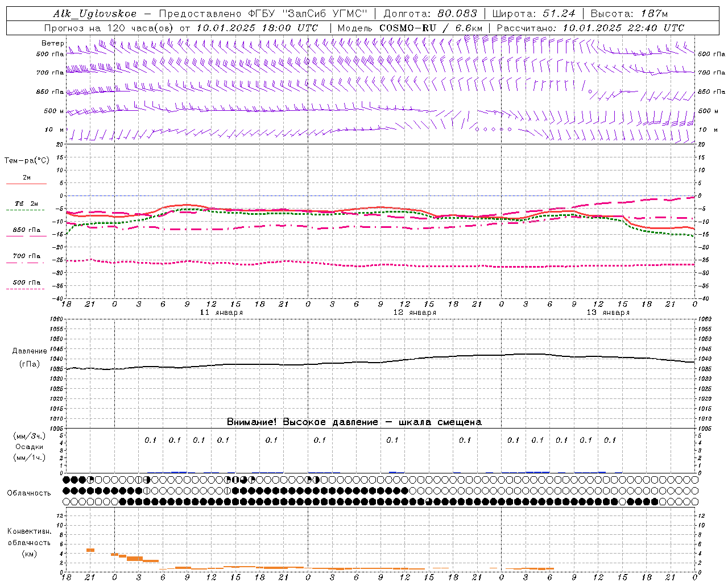Screen dimensions: 728x582
Task: Click the Осадки panel label
Action: 30,447
